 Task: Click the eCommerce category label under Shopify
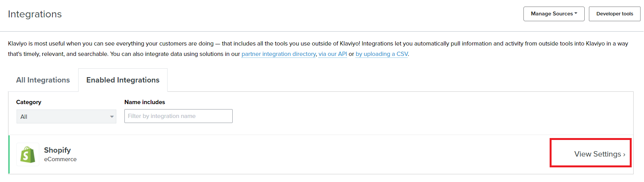[60, 159]
